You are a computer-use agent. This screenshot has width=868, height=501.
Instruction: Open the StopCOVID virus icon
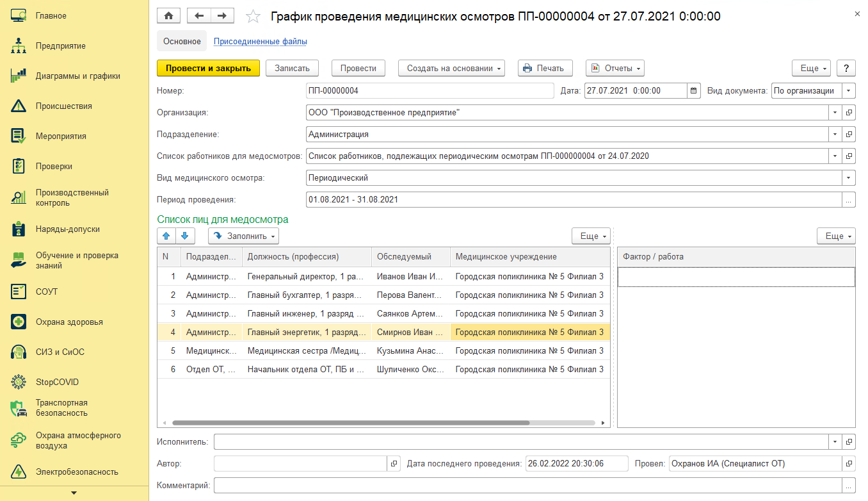pos(19,382)
